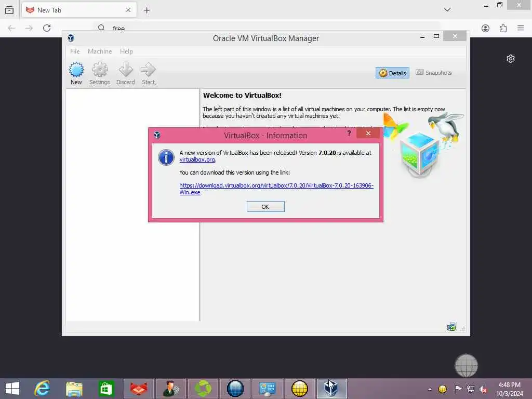Click the Settings gear toolbar icon

coord(99,73)
